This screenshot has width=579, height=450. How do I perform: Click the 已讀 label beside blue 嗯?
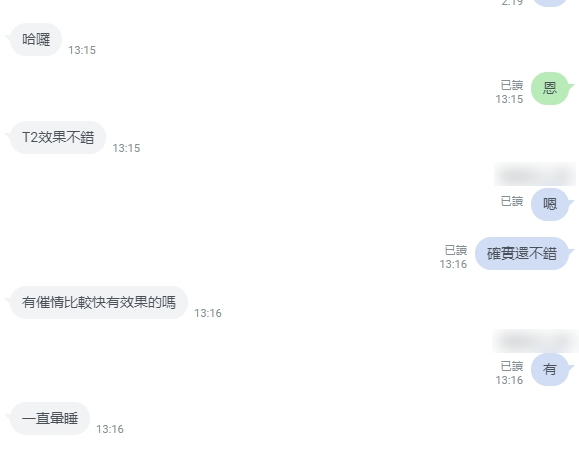click(x=512, y=201)
